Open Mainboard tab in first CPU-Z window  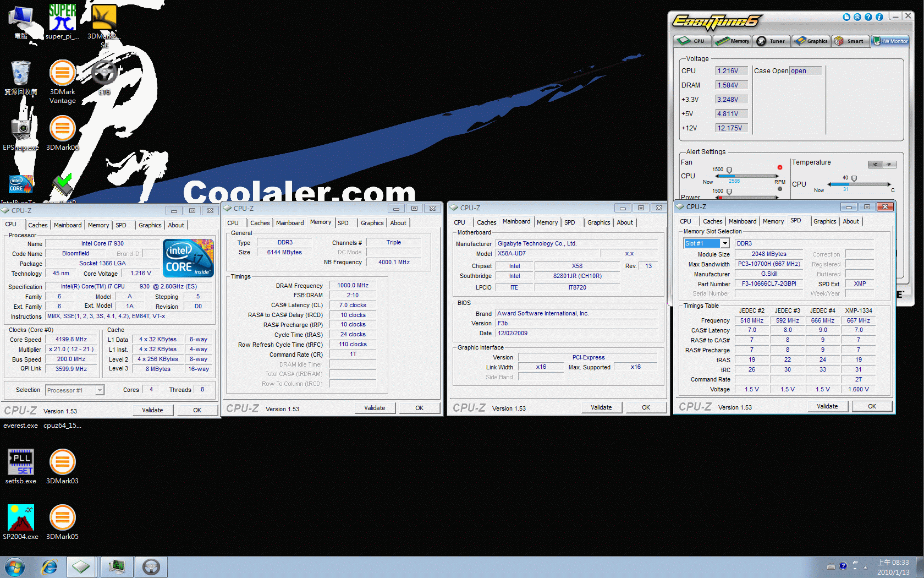[68, 225]
